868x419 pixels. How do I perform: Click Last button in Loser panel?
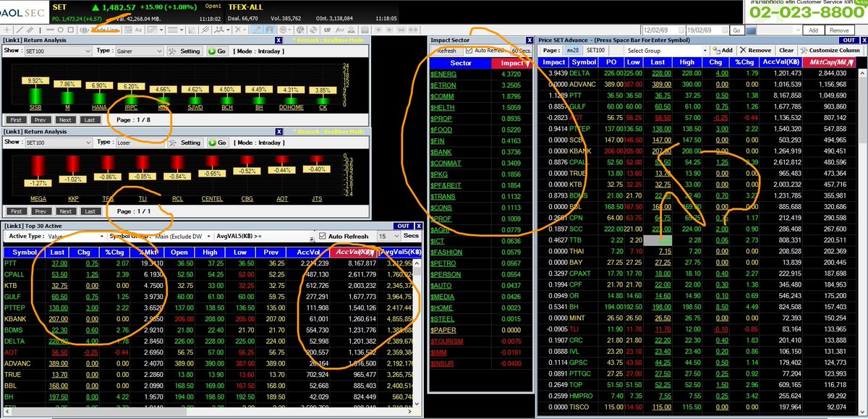(89, 211)
